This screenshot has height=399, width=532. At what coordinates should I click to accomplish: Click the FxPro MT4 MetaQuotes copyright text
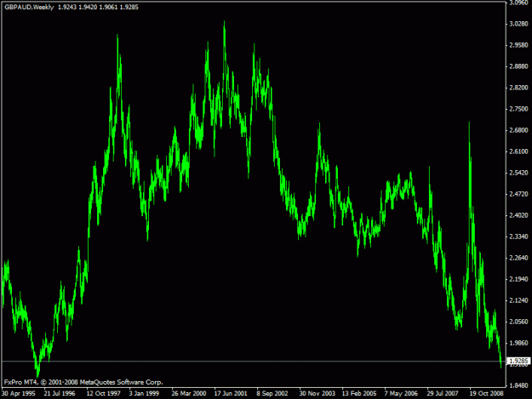coord(83,382)
